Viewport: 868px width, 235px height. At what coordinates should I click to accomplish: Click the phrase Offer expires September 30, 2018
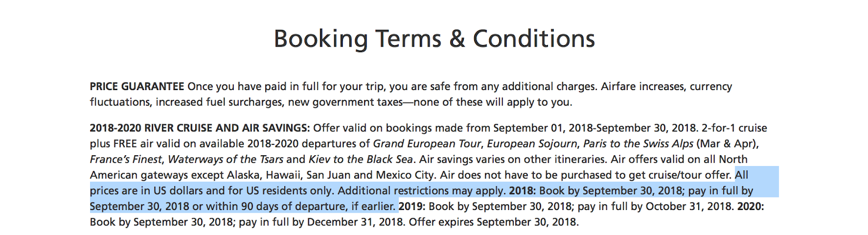[x=494, y=223]
